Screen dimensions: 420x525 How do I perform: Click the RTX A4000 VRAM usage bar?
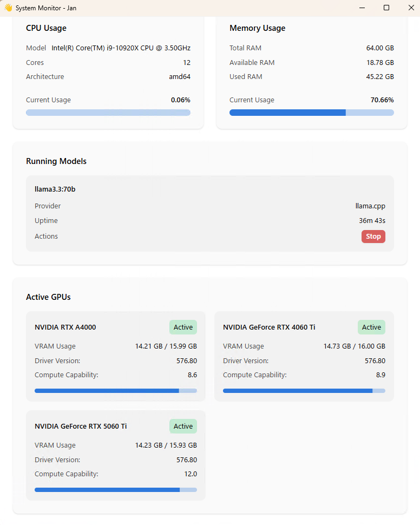tap(115, 391)
